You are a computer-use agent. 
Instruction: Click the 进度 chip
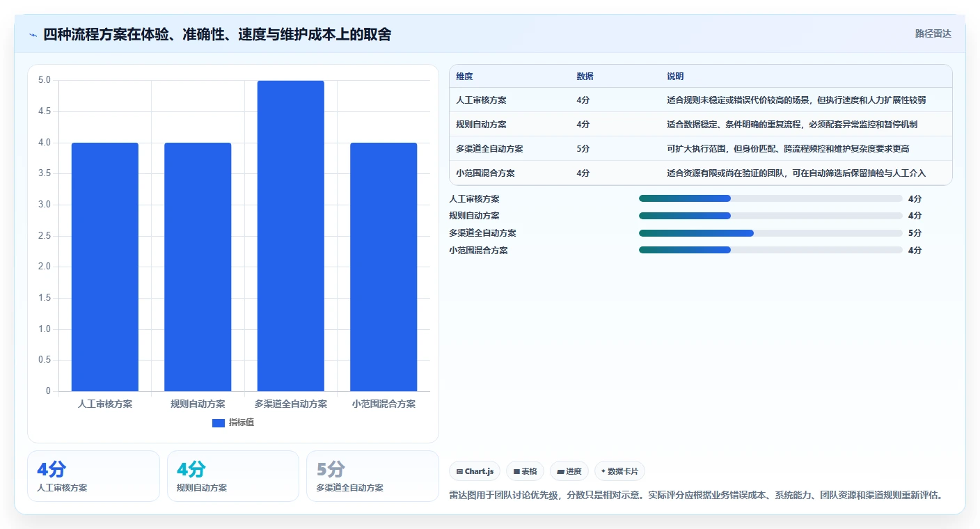click(569, 471)
